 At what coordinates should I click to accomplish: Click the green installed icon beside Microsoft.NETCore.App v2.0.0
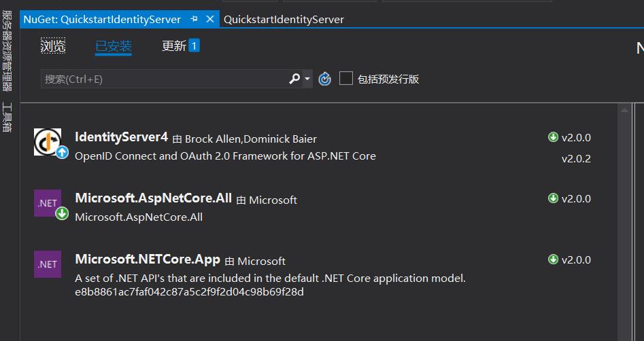click(554, 259)
